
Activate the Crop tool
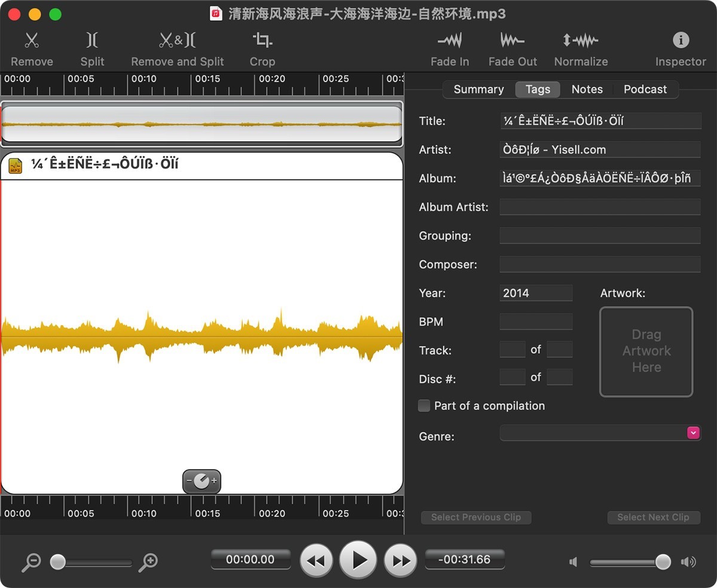(262, 48)
